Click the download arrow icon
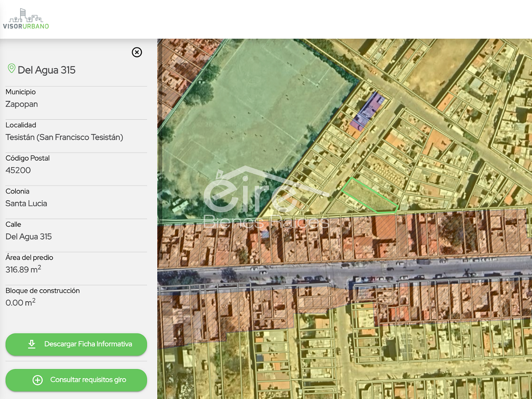Image resolution: width=532 pixels, height=399 pixels. click(x=31, y=344)
